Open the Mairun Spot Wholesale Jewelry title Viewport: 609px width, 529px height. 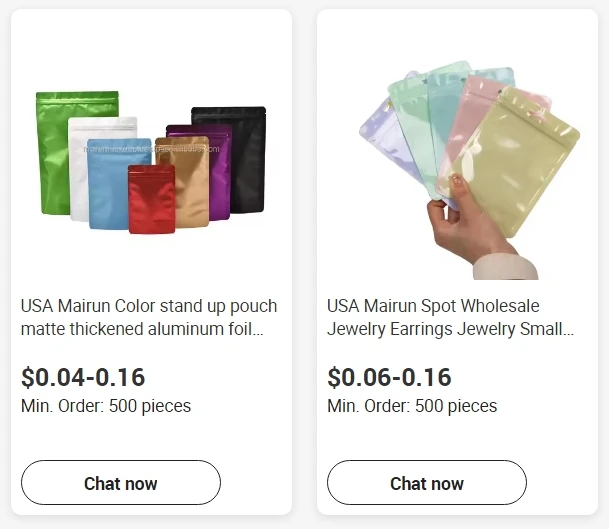coord(451,317)
